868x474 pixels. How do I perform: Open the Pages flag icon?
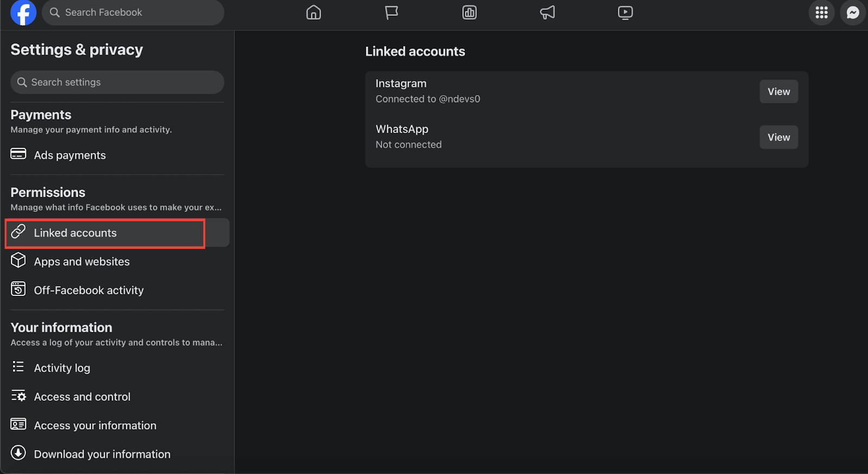pyautogui.click(x=392, y=12)
